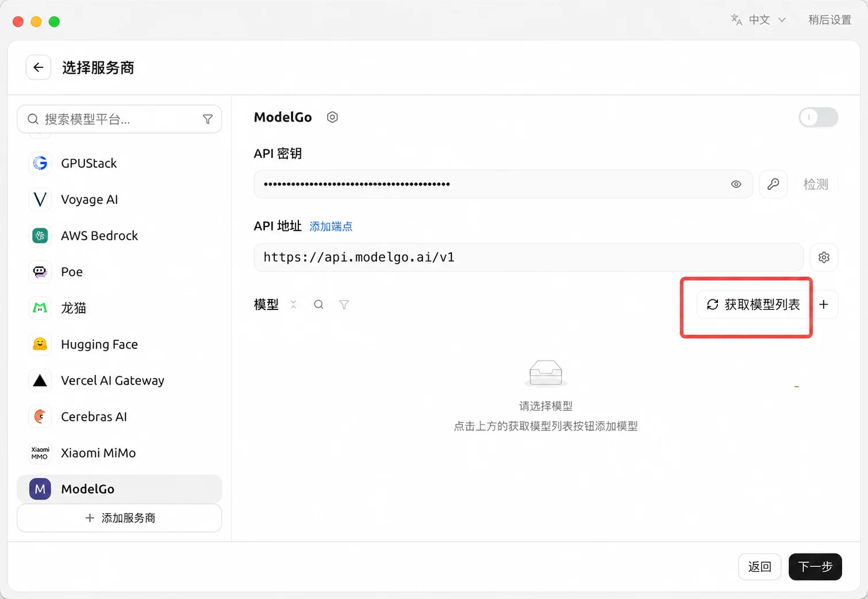The image size is (868, 599).
Task: Click the 添加服务商 button
Action: coord(120,518)
